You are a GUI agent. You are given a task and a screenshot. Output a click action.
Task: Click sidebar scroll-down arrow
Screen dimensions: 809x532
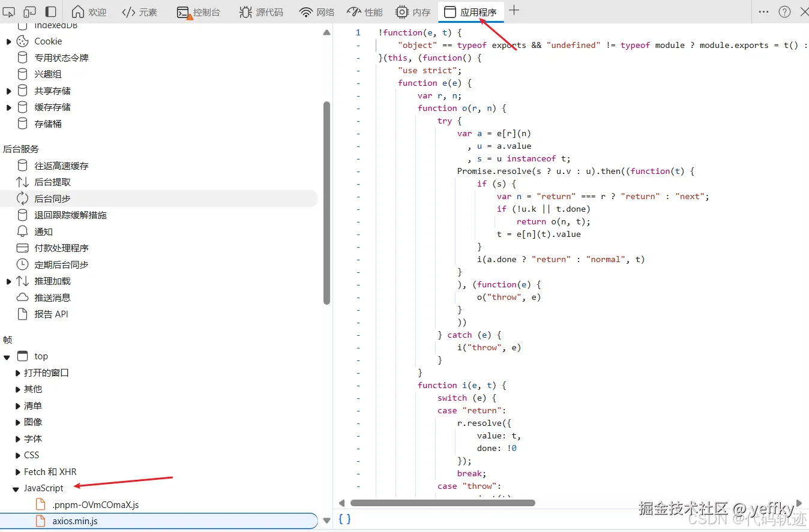tap(327, 521)
